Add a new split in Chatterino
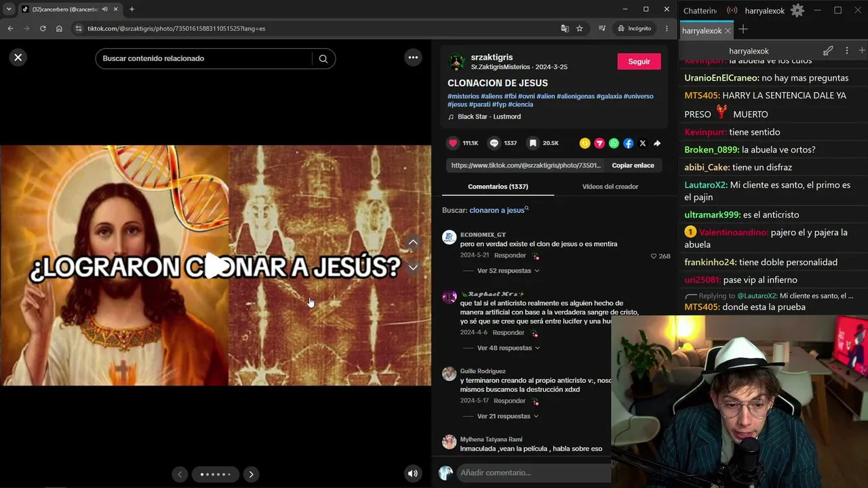This screenshot has width=868, height=488. (861, 51)
